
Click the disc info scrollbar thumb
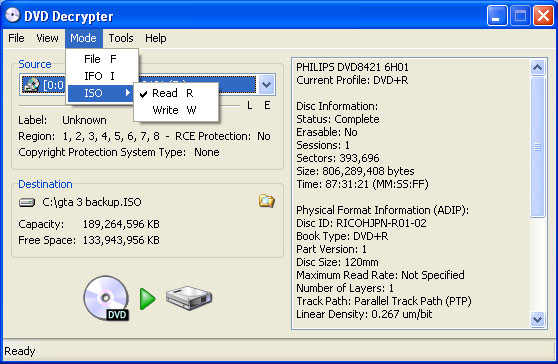coord(537,147)
